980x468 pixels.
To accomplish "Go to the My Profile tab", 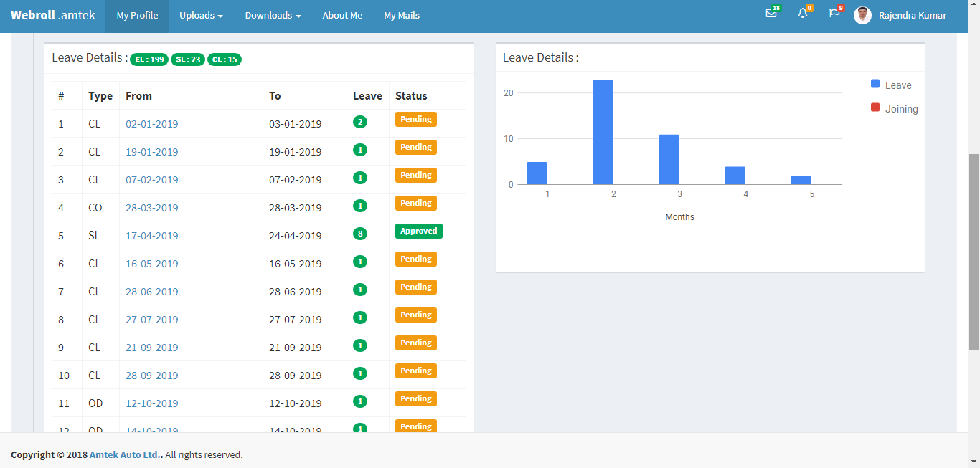I will 137,16.
